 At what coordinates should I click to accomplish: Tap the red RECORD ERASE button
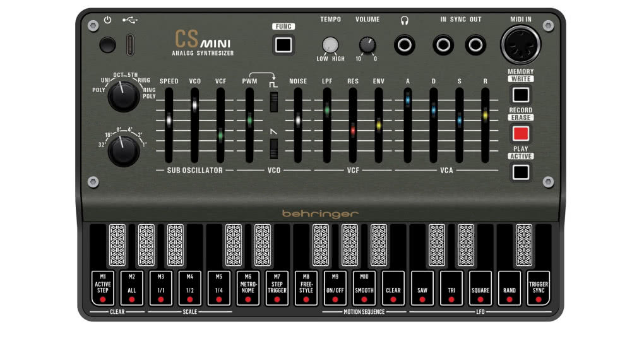pyautogui.click(x=521, y=134)
